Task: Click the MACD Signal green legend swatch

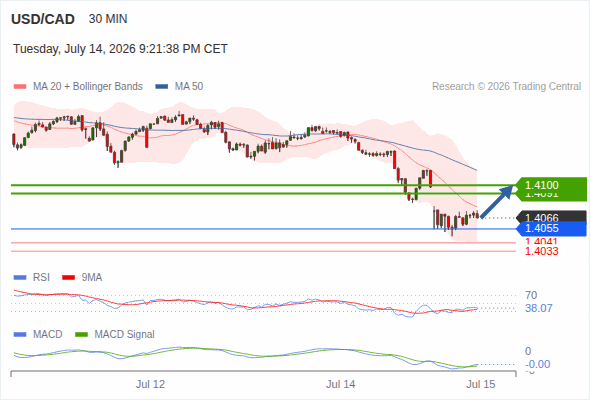Action: click(81, 335)
